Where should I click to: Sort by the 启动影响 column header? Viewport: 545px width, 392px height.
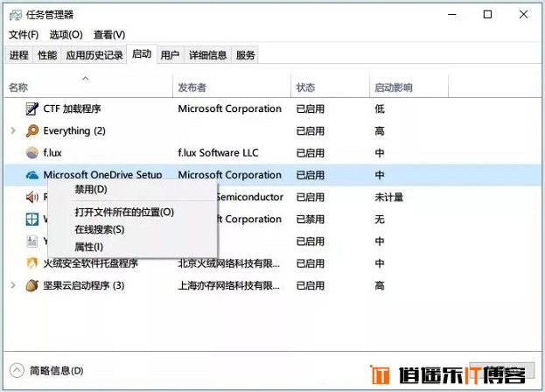pos(409,86)
